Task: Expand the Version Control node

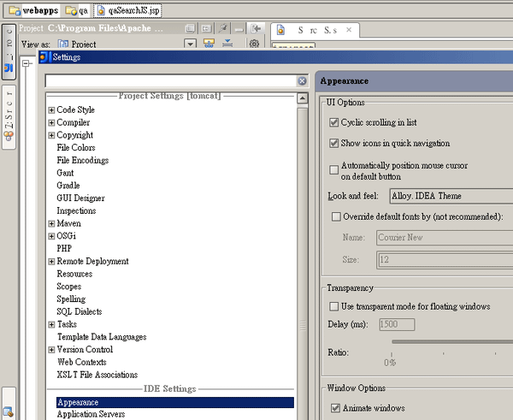Action: coord(51,350)
